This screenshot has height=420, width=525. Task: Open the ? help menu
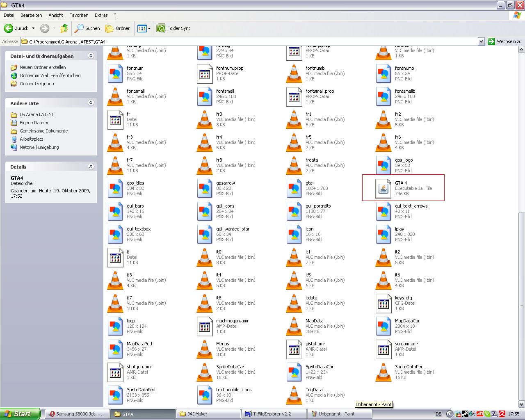[115, 15]
